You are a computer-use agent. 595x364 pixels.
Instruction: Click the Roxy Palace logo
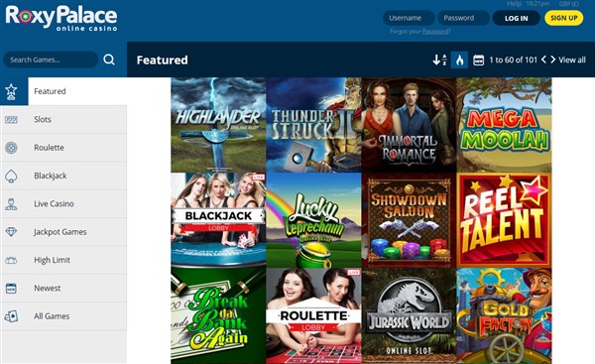coord(61,18)
